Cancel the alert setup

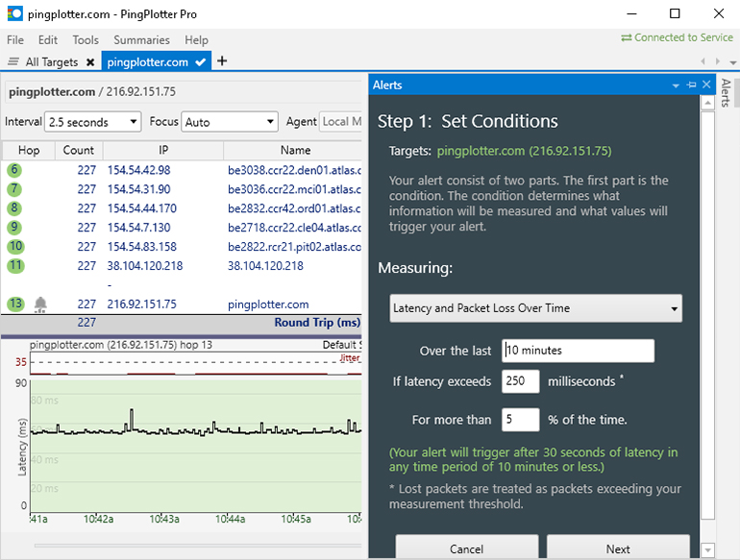coord(466,548)
